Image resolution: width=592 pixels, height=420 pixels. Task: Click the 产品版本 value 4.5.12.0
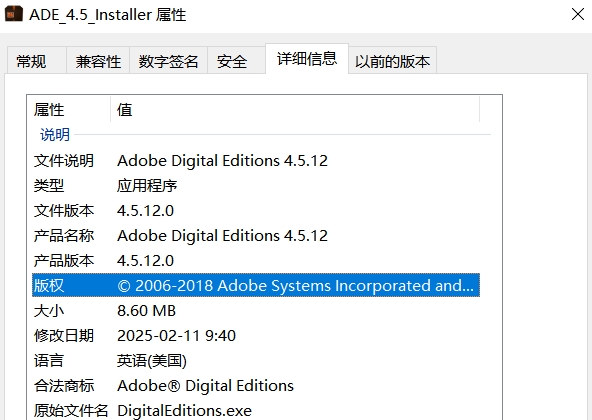(145, 261)
